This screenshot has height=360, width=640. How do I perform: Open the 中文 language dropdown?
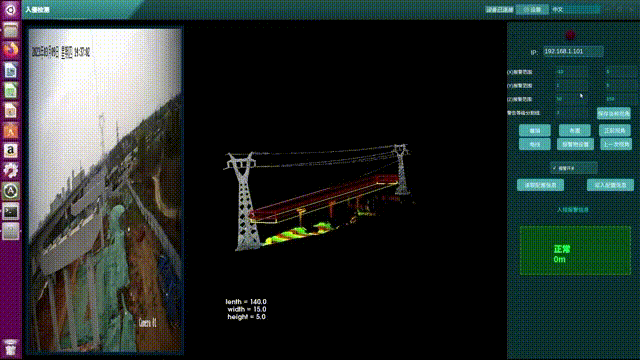pyautogui.click(x=575, y=9)
